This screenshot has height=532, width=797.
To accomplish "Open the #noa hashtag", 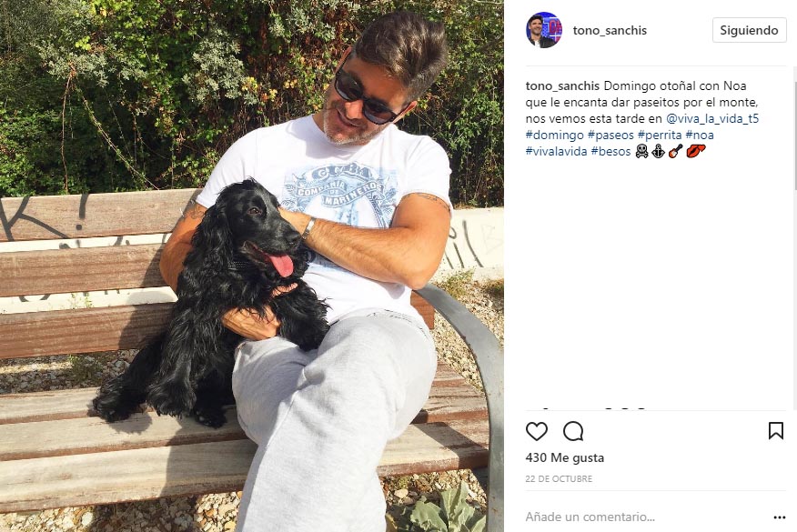I will point(700,135).
